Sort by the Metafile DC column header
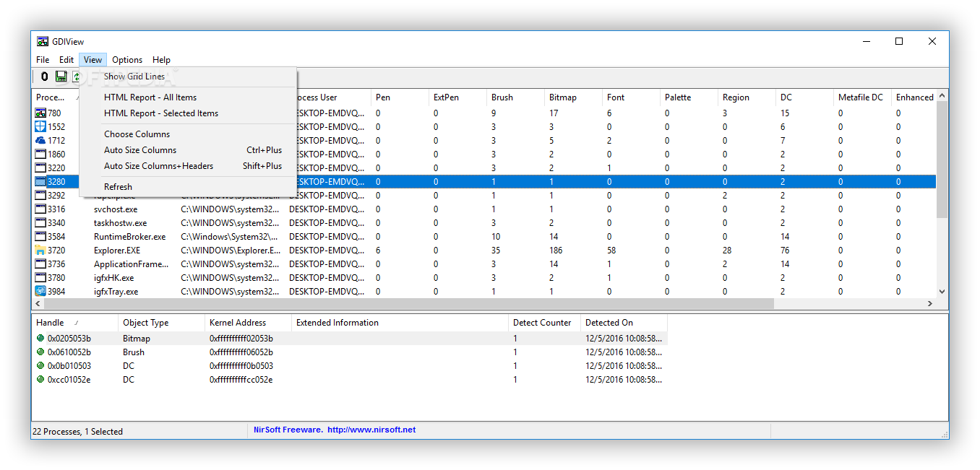980x470 pixels. tap(863, 97)
